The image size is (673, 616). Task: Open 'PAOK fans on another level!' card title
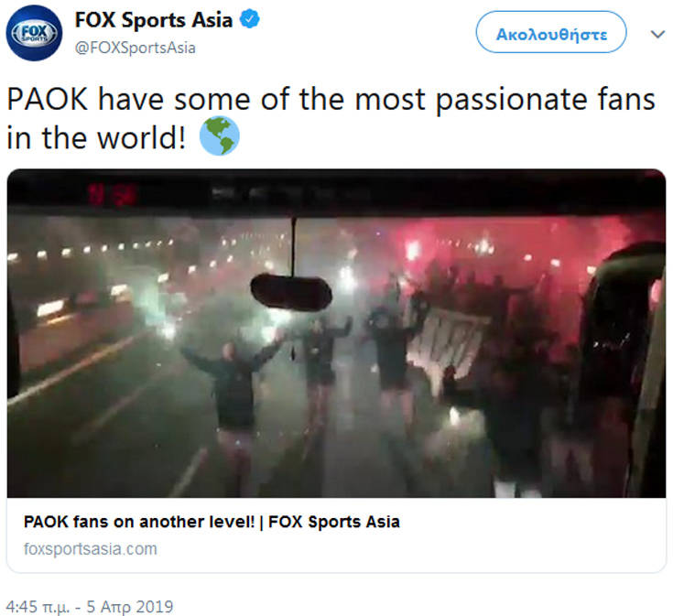coord(212,522)
